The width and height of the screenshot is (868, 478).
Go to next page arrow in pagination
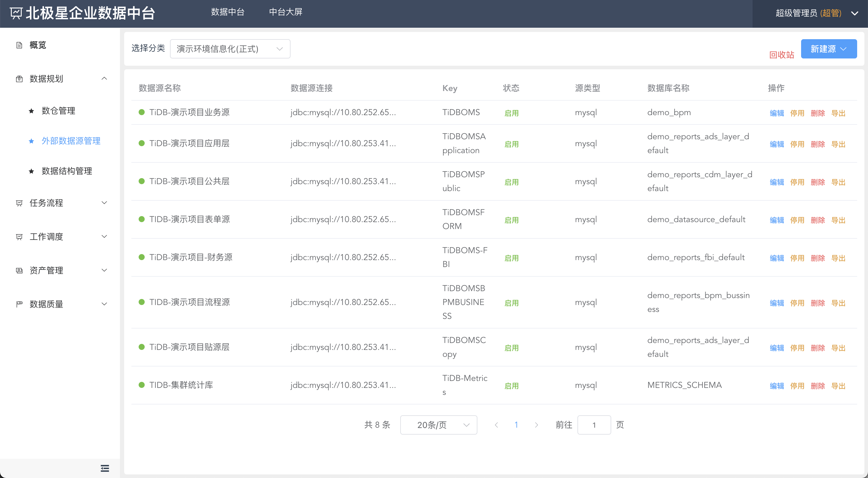[536, 425]
